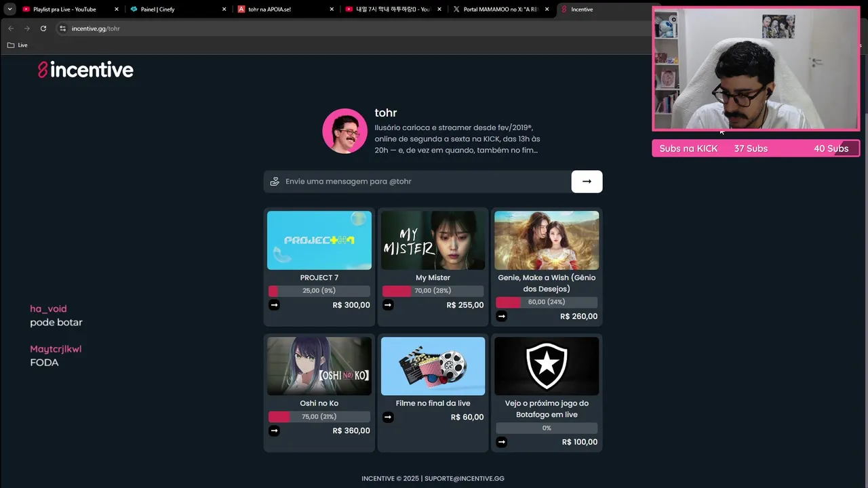Click the R$ 360,00 goal amount
The width and height of the screenshot is (868, 488).
(x=351, y=430)
